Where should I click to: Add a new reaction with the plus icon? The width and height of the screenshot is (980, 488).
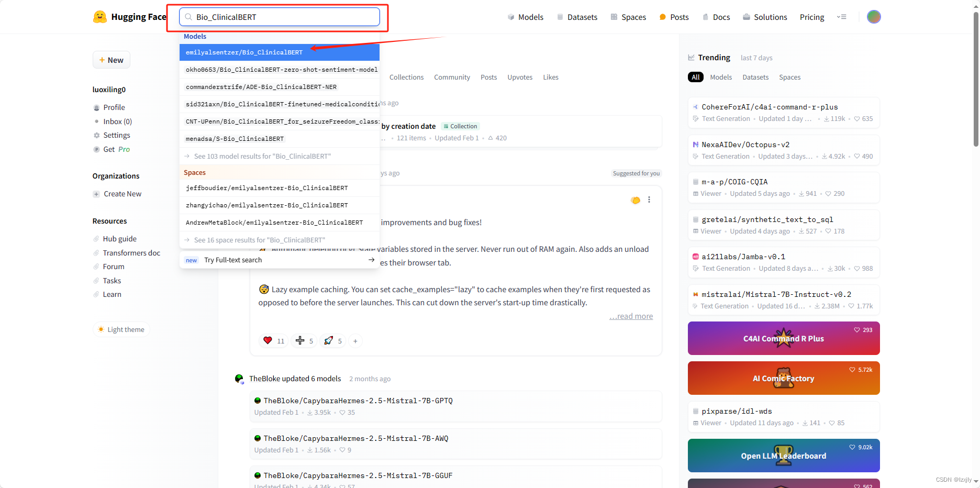pyautogui.click(x=355, y=341)
